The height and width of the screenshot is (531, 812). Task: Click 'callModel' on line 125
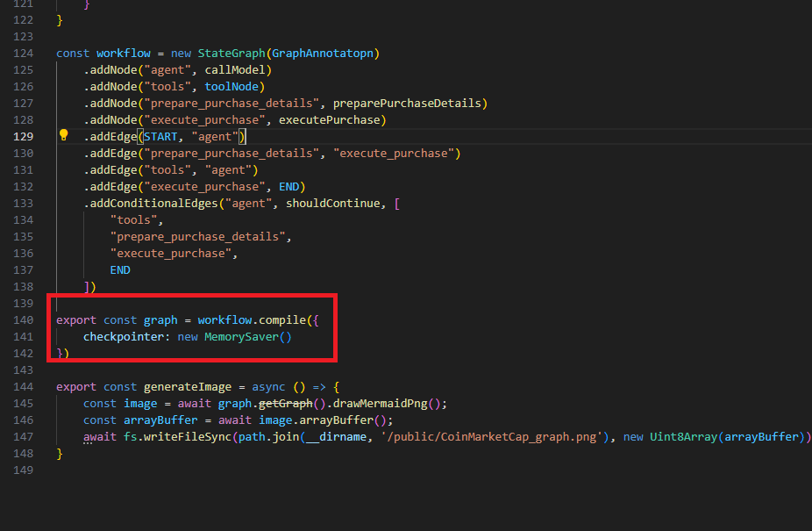[x=235, y=70]
